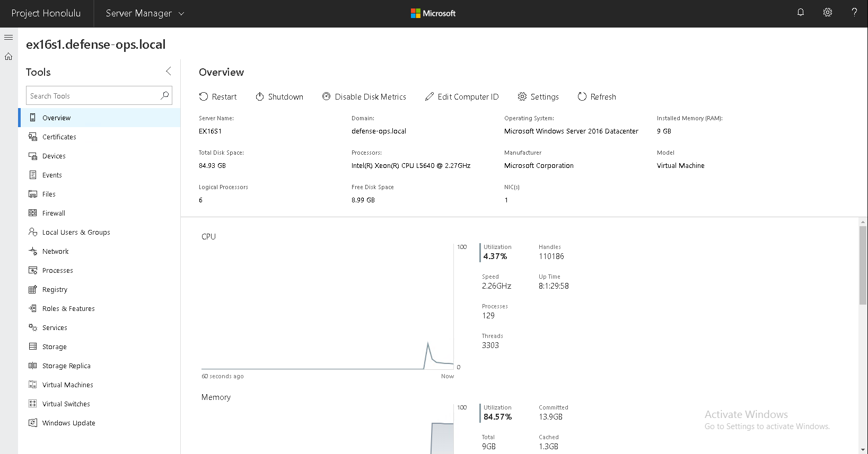Screen dimensions: 868x454
Task: Open the notifications bell
Action: [801, 13]
